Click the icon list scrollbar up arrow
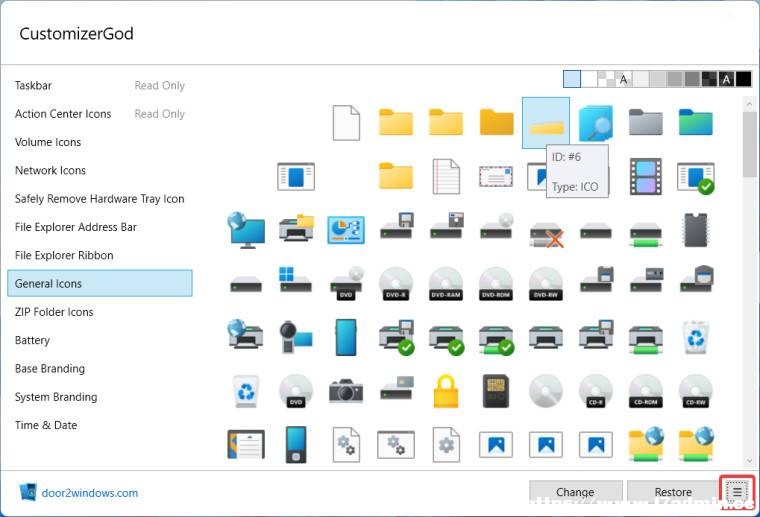 750,104
